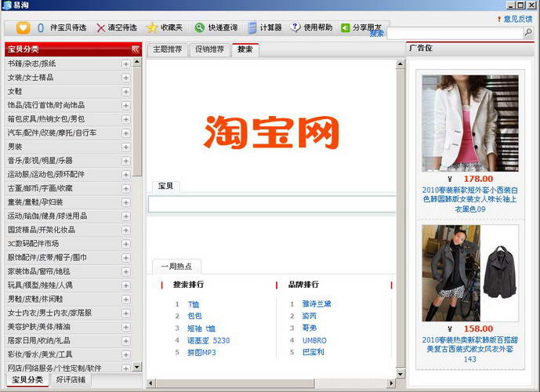Open hot search link 包包

click(x=194, y=316)
